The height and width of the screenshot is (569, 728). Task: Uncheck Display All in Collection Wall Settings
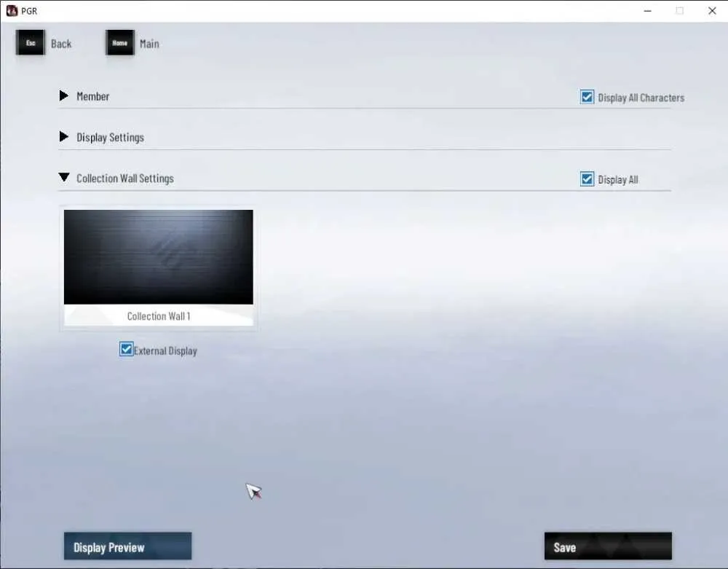click(587, 178)
